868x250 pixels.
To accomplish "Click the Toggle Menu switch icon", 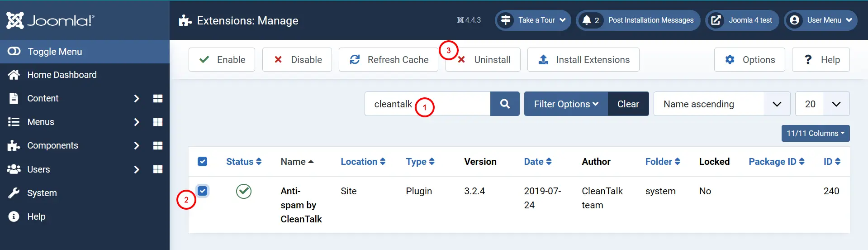I will (14, 51).
